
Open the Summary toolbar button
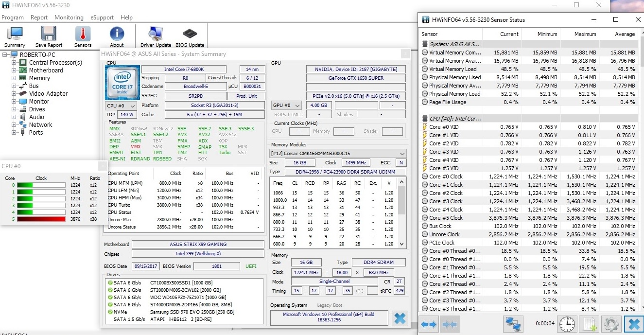pos(15,36)
